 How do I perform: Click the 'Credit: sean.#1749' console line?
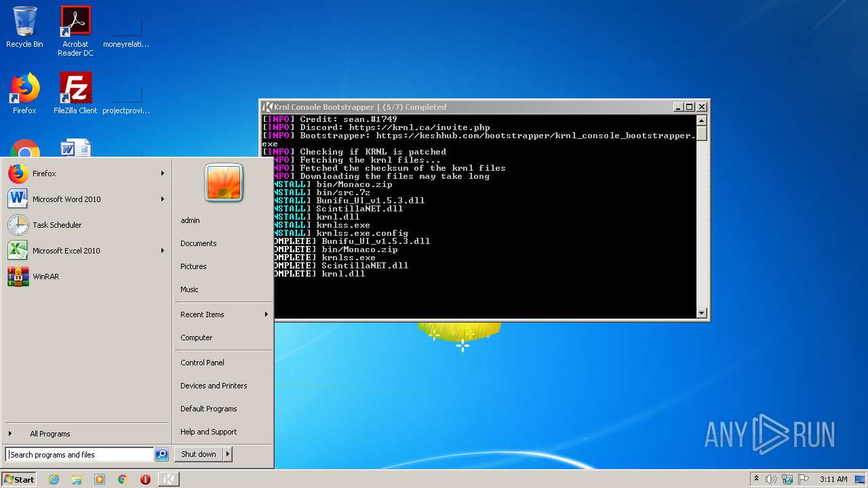point(330,119)
